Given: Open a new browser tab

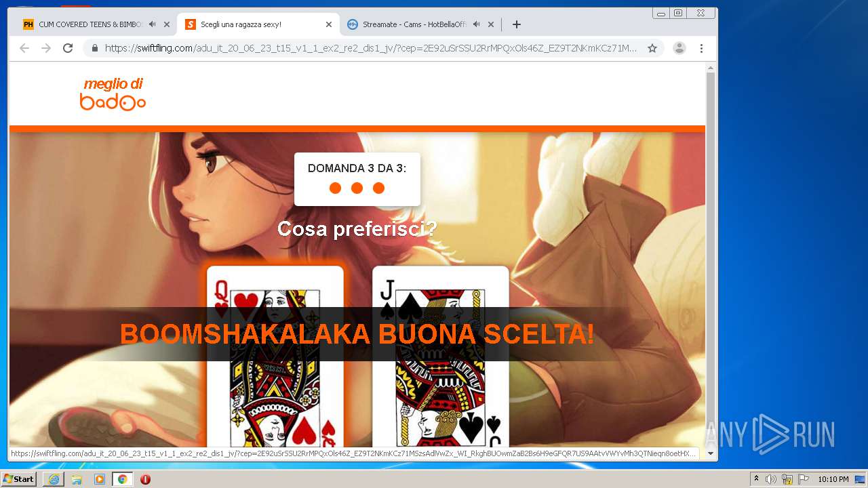Looking at the screenshot, I should point(517,24).
